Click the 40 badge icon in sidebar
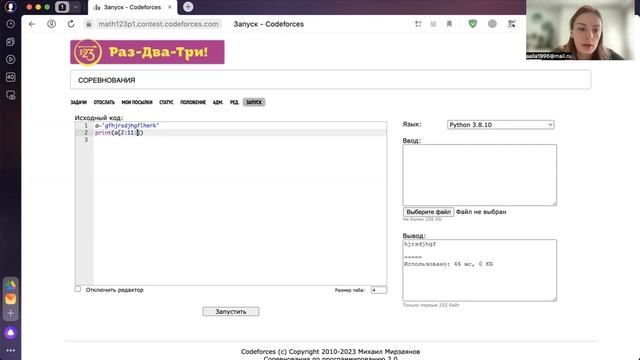Screen dimensions: 640x360 (11, 77)
